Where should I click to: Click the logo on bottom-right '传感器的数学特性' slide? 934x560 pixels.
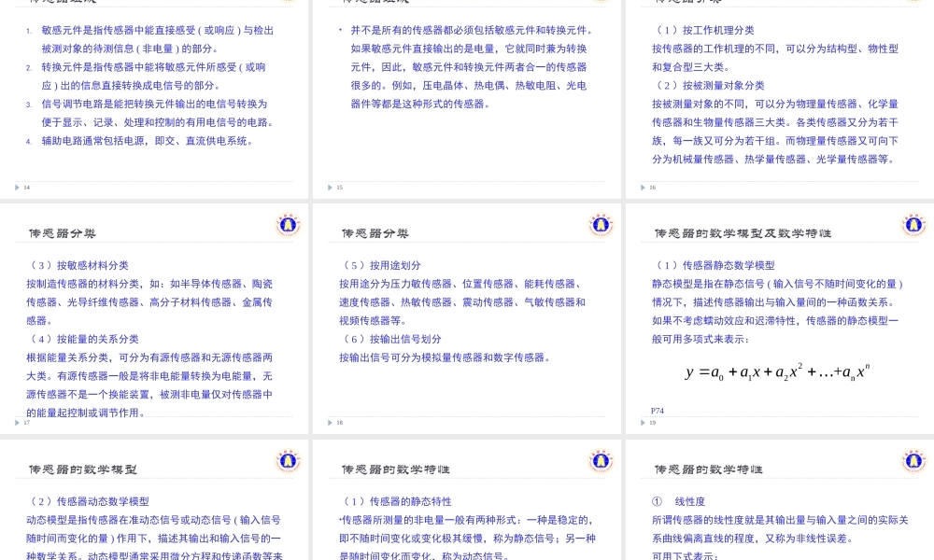(x=913, y=459)
